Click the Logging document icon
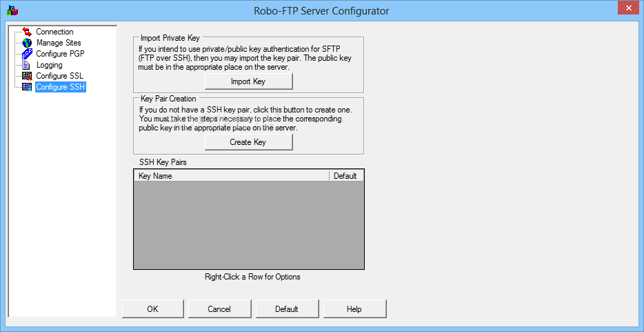 27,65
